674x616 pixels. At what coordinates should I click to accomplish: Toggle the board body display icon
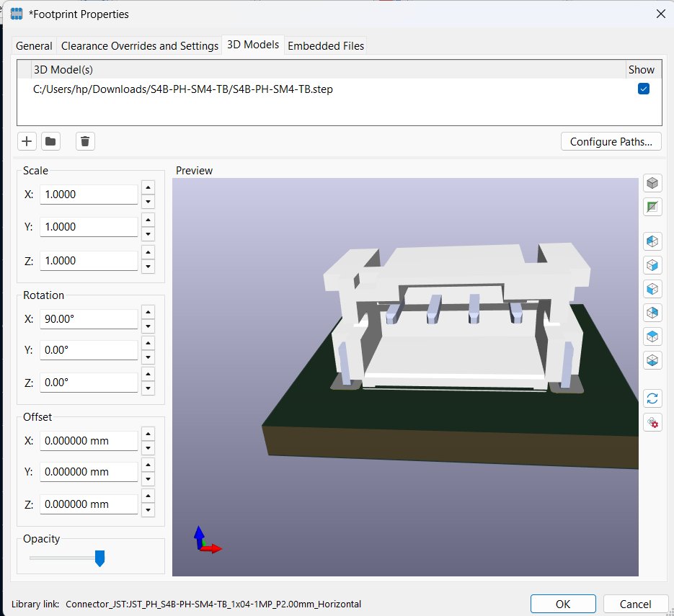tap(652, 207)
